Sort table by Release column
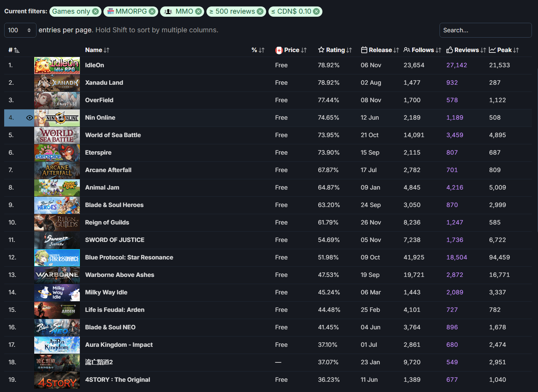The image size is (538, 392). (380, 50)
